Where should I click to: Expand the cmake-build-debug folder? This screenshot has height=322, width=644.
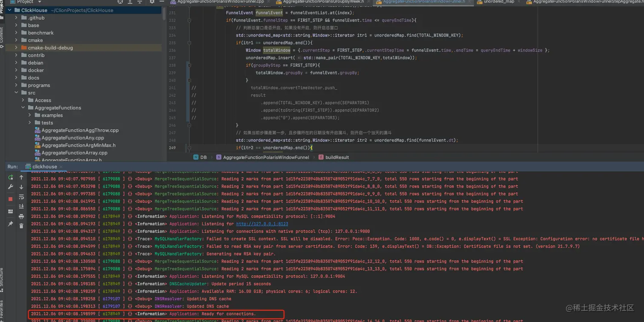16,48
